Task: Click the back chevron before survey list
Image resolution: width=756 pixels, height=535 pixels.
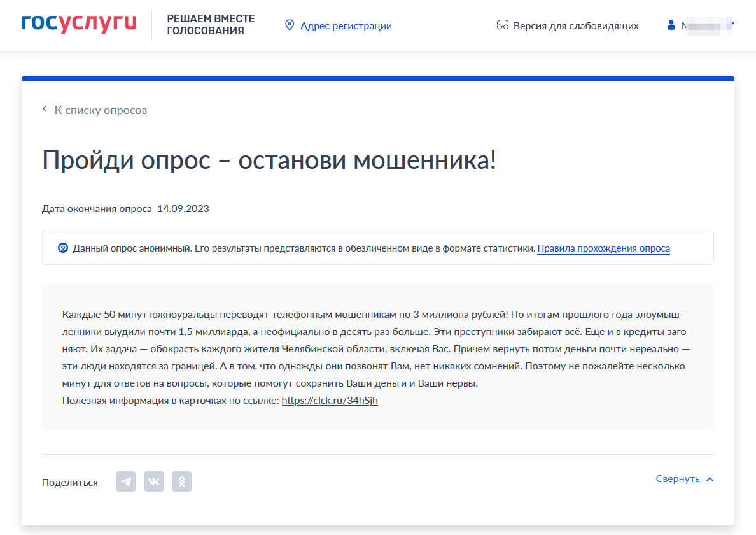Action: coord(45,110)
